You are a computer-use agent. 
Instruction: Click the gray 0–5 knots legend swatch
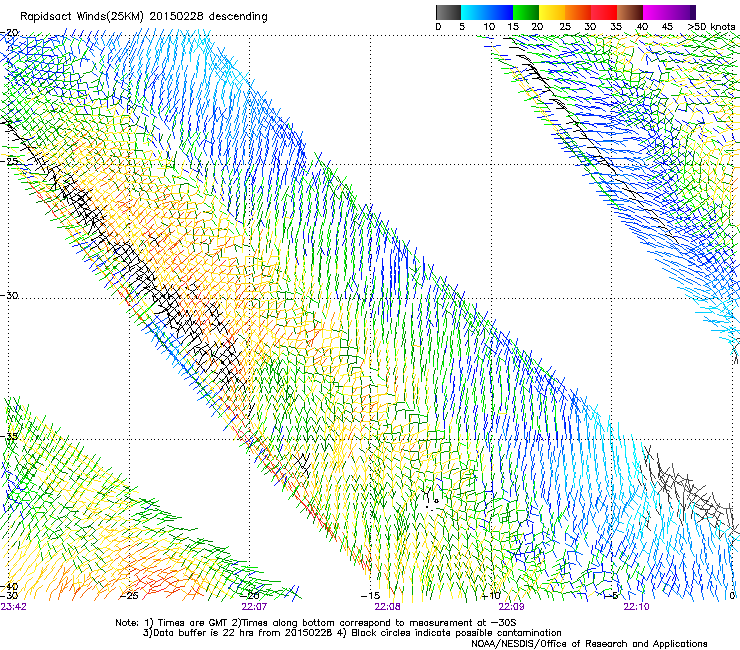point(448,12)
